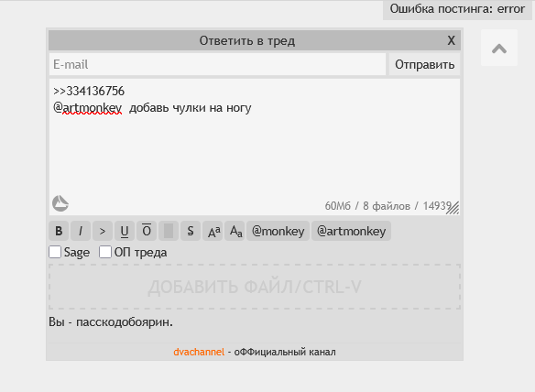Apply italic formatting with I button

point(81,231)
